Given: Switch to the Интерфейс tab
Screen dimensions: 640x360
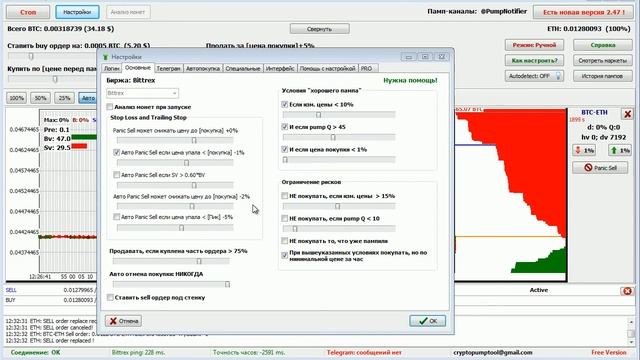Looking at the screenshot, I should click(x=280, y=69).
